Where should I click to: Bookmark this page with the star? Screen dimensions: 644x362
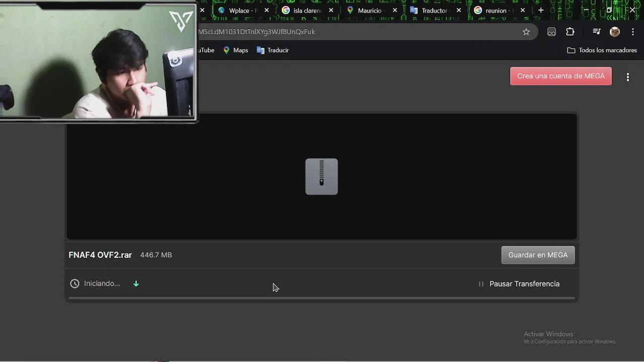(526, 32)
